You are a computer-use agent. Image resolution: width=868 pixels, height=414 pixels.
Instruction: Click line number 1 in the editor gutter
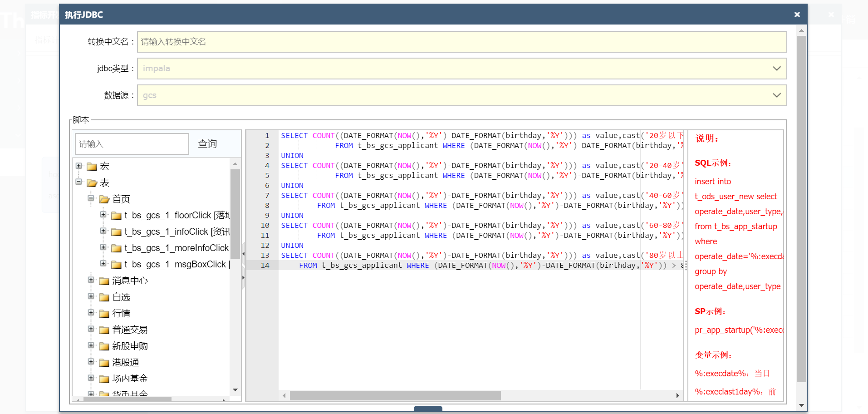267,136
